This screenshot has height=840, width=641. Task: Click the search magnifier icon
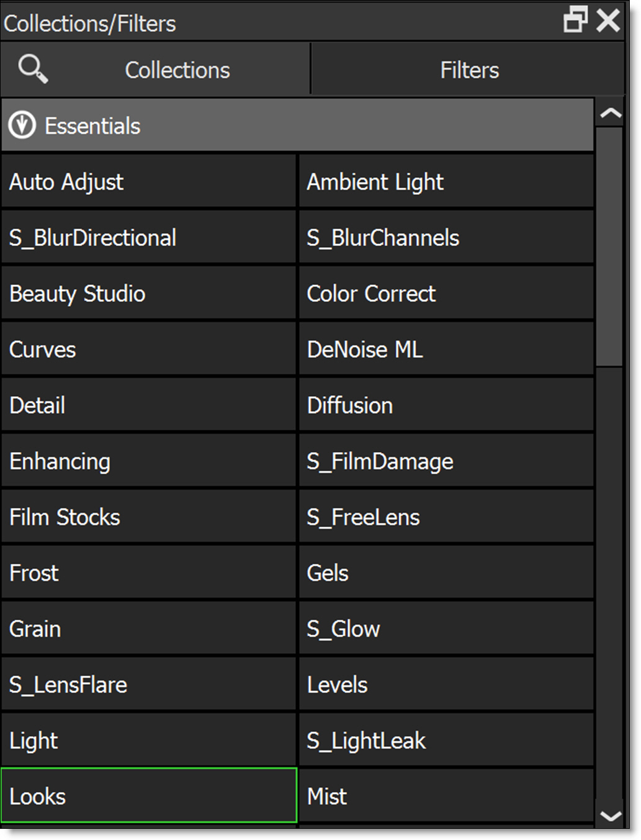(33, 69)
